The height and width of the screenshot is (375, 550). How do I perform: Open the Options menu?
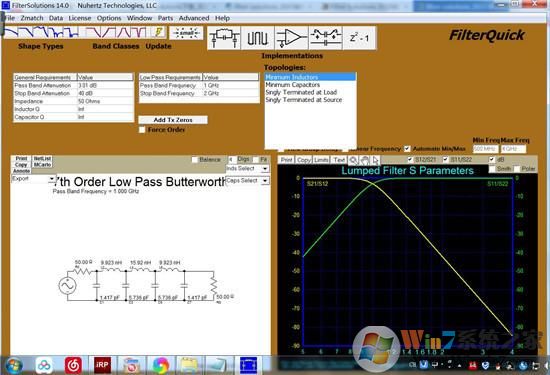point(109,18)
